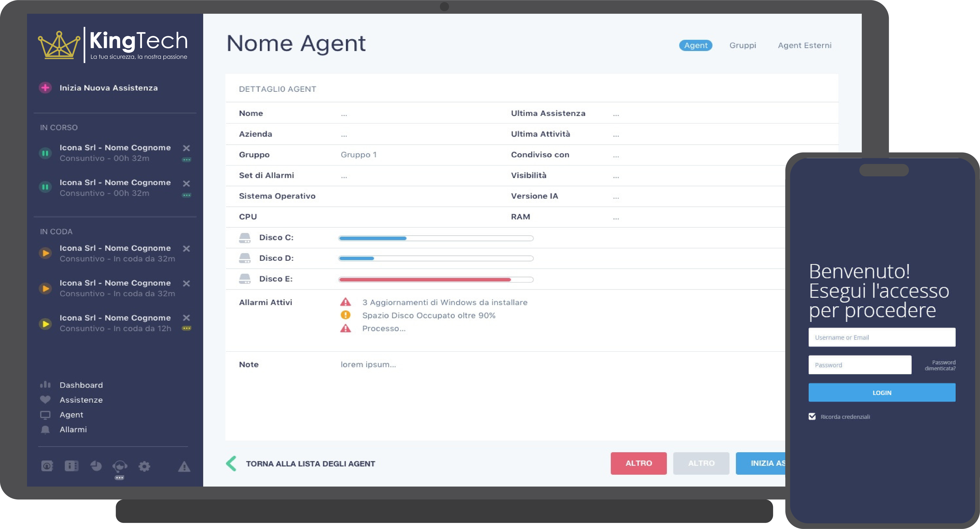The image size is (980, 529).
Task: Click the DETTAGLIO AGENT heading
Action: [x=277, y=89]
